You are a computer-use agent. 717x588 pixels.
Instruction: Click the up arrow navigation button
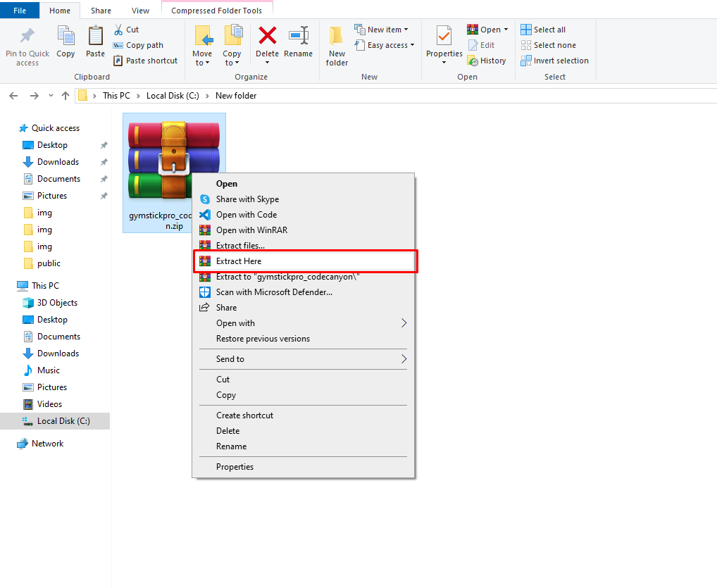[66, 96]
